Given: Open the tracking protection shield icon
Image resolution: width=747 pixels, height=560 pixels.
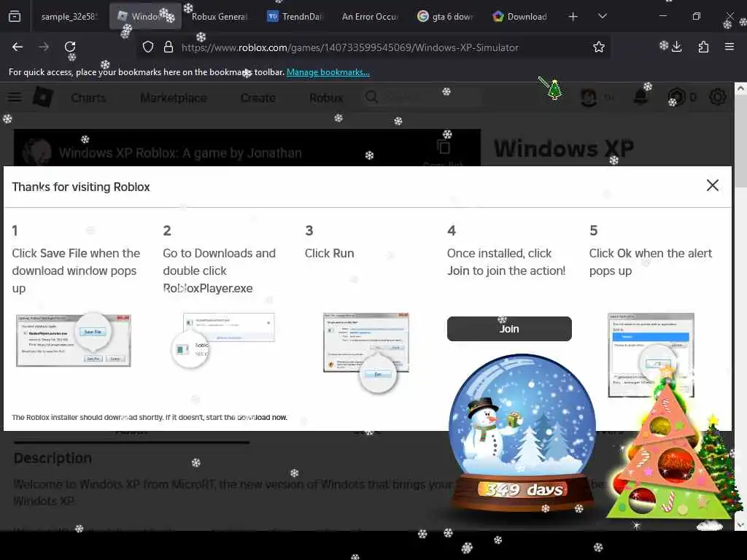Looking at the screenshot, I should [x=148, y=47].
